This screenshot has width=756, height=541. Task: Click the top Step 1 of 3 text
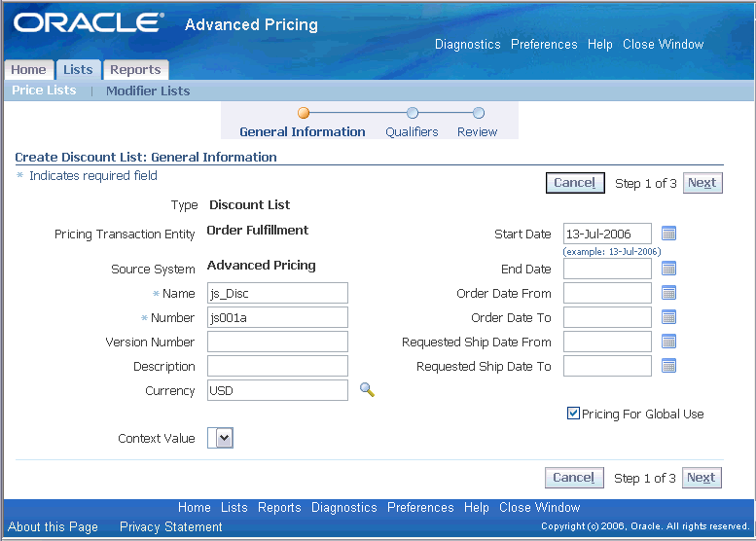coord(646,184)
